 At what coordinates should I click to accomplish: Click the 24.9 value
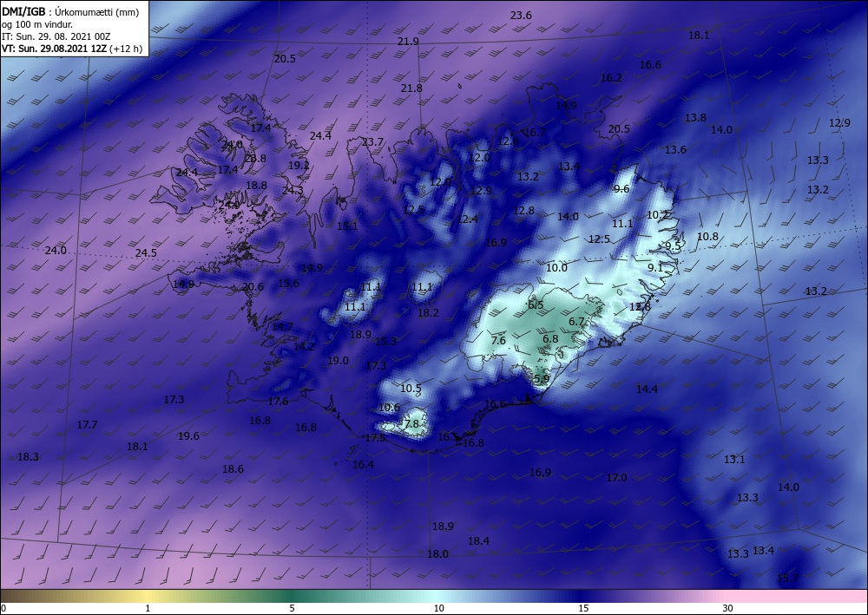pyautogui.click(x=229, y=206)
